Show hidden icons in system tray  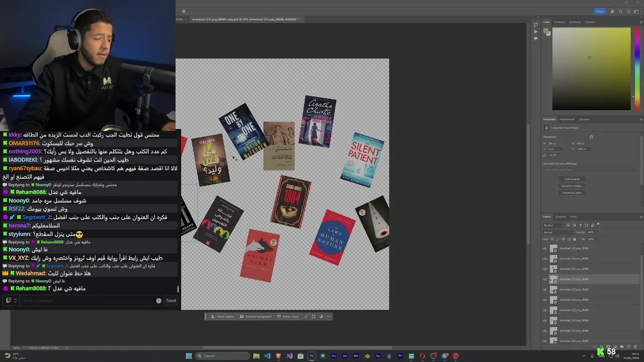coord(584,356)
